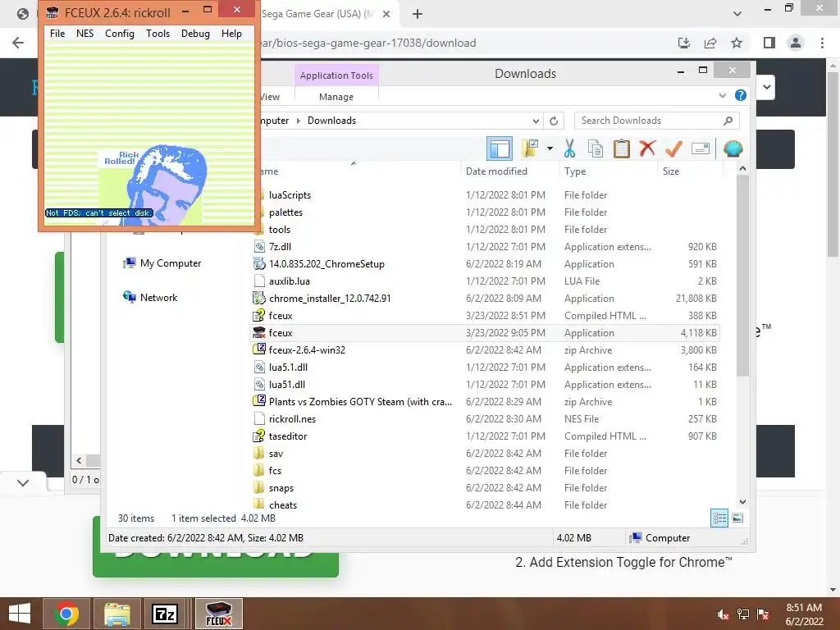Click the Explorer refresh button
This screenshot has width=840, height=630.
click(x=554, y=121)
